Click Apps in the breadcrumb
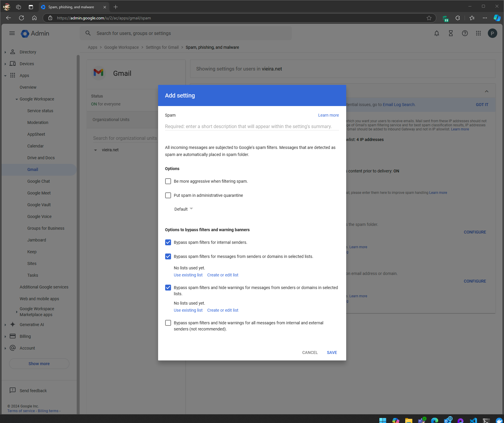 [93, 47]
